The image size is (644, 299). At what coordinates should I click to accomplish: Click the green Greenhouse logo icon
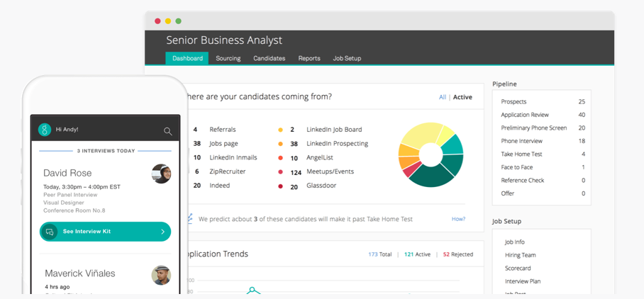[x=45, y=130]
